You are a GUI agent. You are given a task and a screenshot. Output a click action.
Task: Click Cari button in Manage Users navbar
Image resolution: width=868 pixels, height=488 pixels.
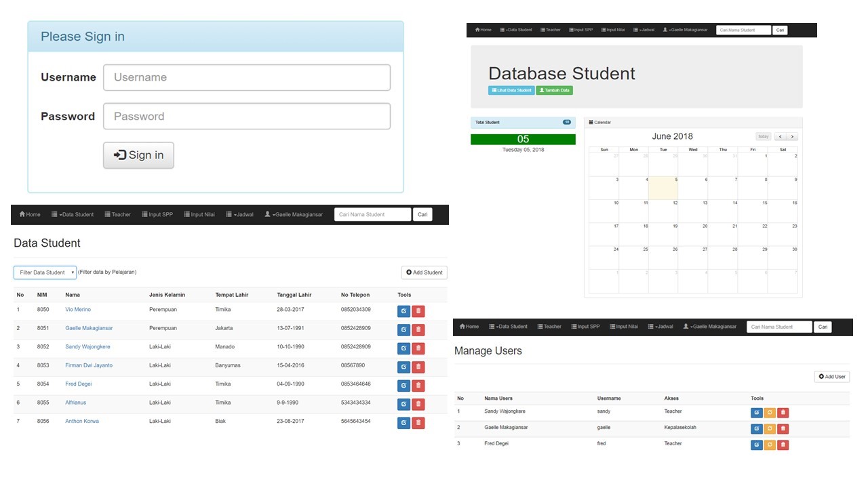coord(823,327)
